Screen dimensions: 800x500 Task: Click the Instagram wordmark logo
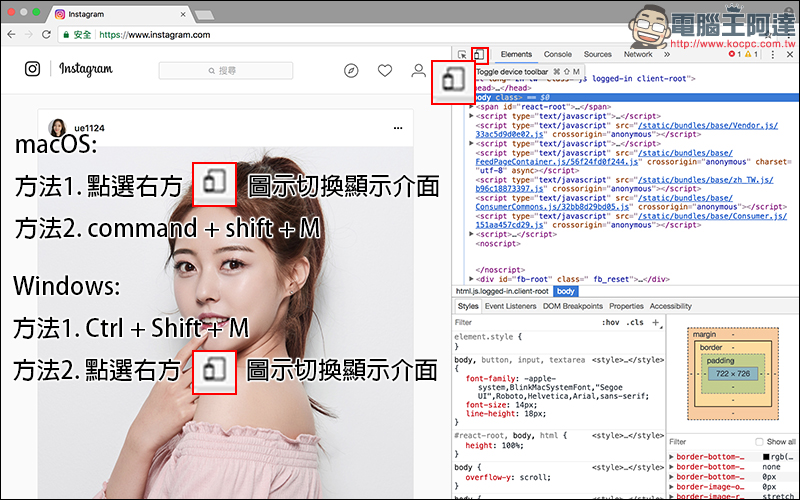86,69
